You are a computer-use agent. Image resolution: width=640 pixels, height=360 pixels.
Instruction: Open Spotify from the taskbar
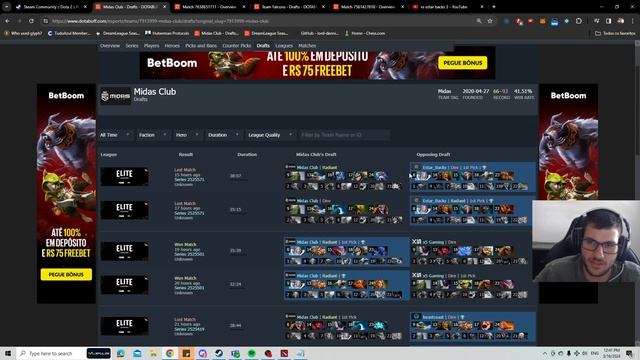coord(251,353)
